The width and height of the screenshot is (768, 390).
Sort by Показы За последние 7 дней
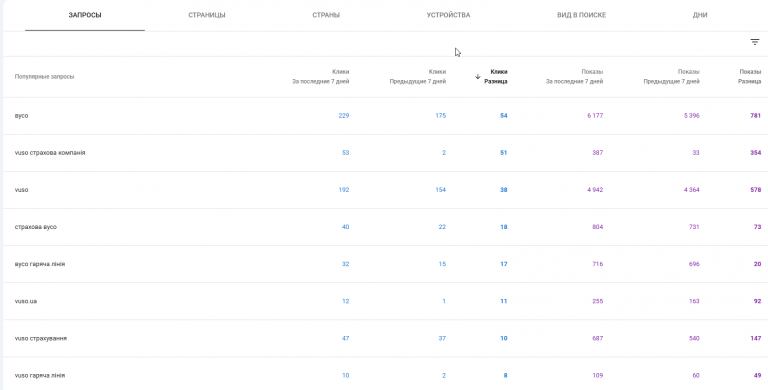[575, 76]
